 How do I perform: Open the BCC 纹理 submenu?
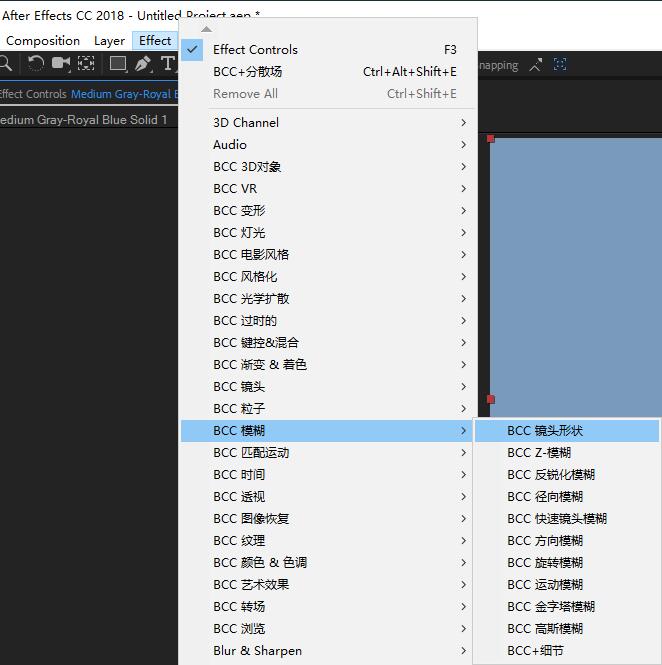(x=327, y=541)
